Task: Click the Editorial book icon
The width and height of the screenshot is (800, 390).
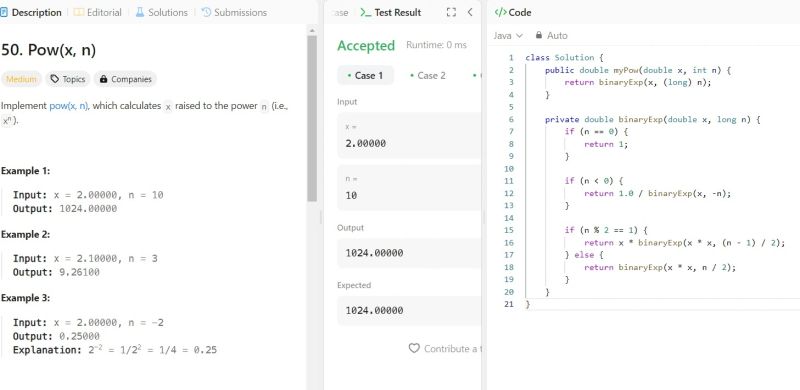Action: point(79,12)
